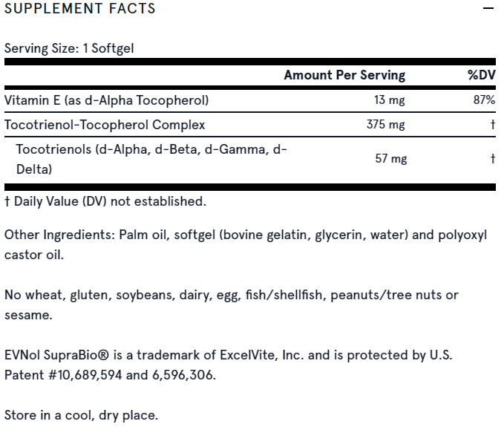Image resolution: width=504 pixels, height=427 pixels.
Task: Click the Store in a cool, dry place text
Action: [x=81, y=414]
